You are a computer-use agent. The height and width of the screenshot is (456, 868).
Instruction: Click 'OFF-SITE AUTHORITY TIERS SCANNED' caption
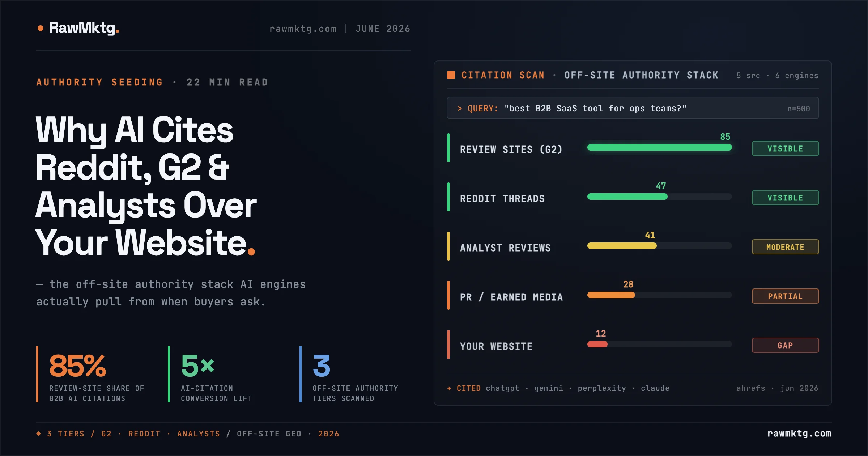pos(355,393)
